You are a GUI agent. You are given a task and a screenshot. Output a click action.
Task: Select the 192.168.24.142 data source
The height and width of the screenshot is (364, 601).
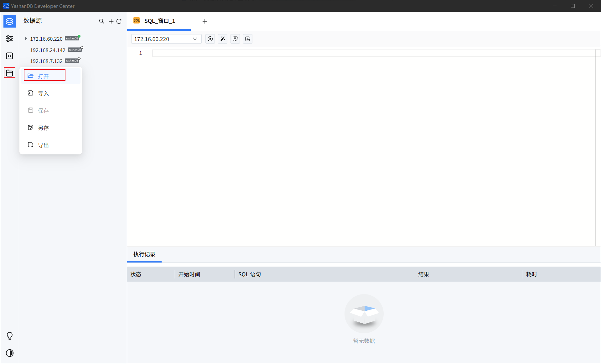click(48, 50)
